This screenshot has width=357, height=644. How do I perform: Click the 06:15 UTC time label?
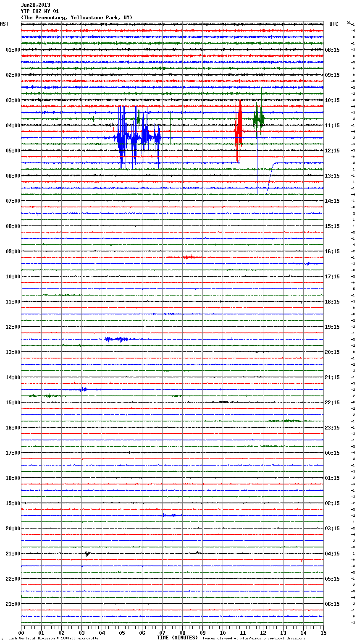pyautogui.click(x=332, y=604)
